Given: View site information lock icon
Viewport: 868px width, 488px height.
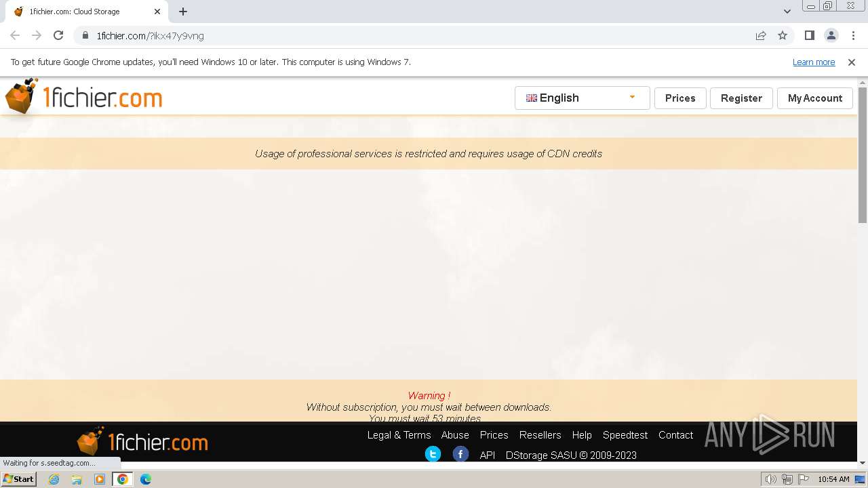Looking at the screenshot, I should coord(85,35).
